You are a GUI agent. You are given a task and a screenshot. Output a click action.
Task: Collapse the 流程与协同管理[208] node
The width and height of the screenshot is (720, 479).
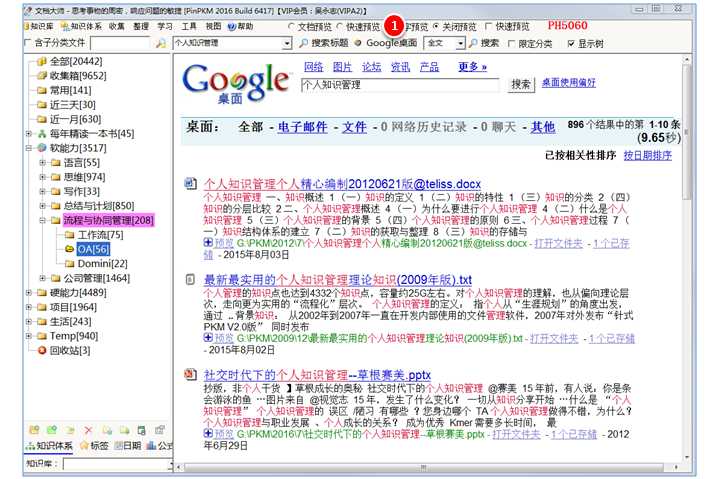pyautogui.click(x=43, y=220)
